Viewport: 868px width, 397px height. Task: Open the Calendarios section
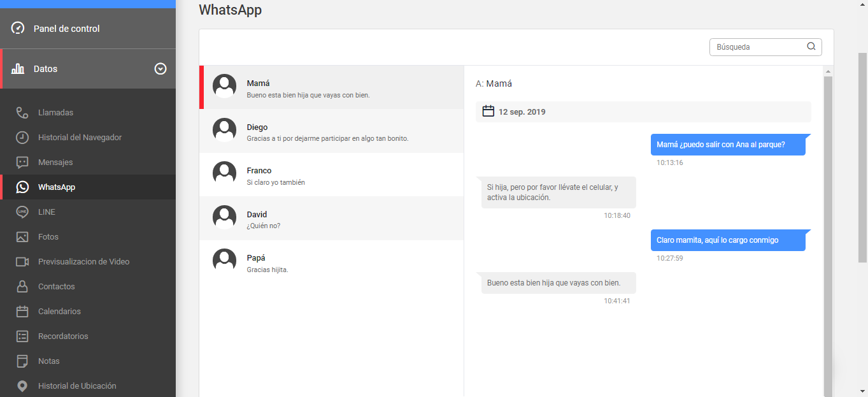point(88,312)
